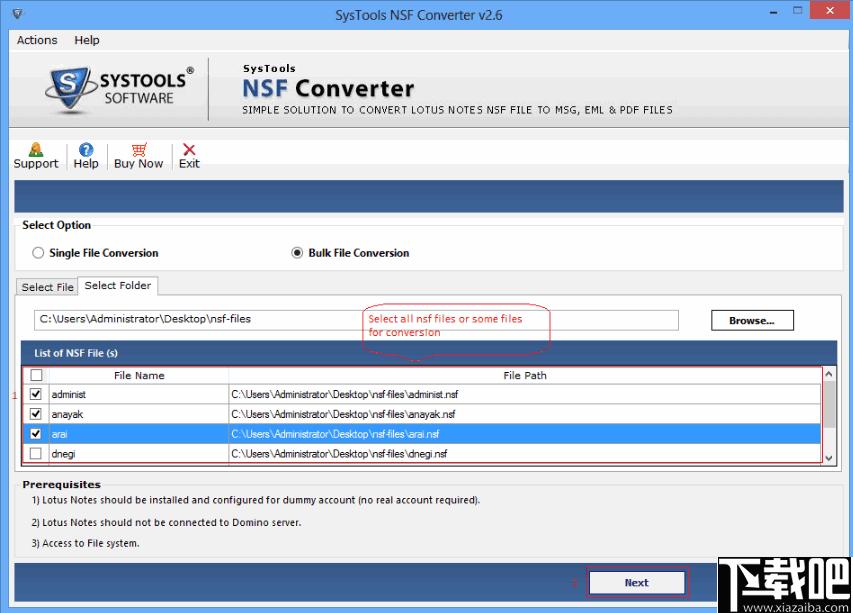Screen dimensions: 853x613
Task: Click the file list scroll up arrow
Action: click(829, 374)
